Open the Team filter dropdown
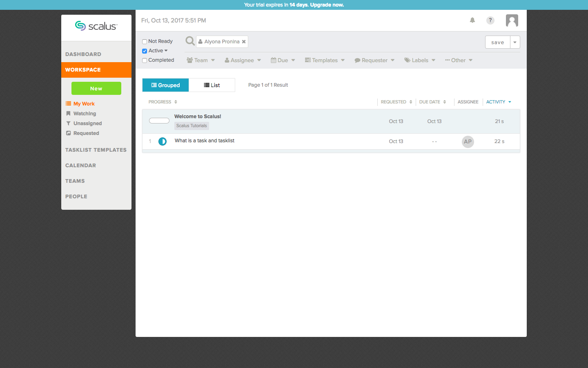Viewport: 588px width, 368px height. (x=200, y=60)
